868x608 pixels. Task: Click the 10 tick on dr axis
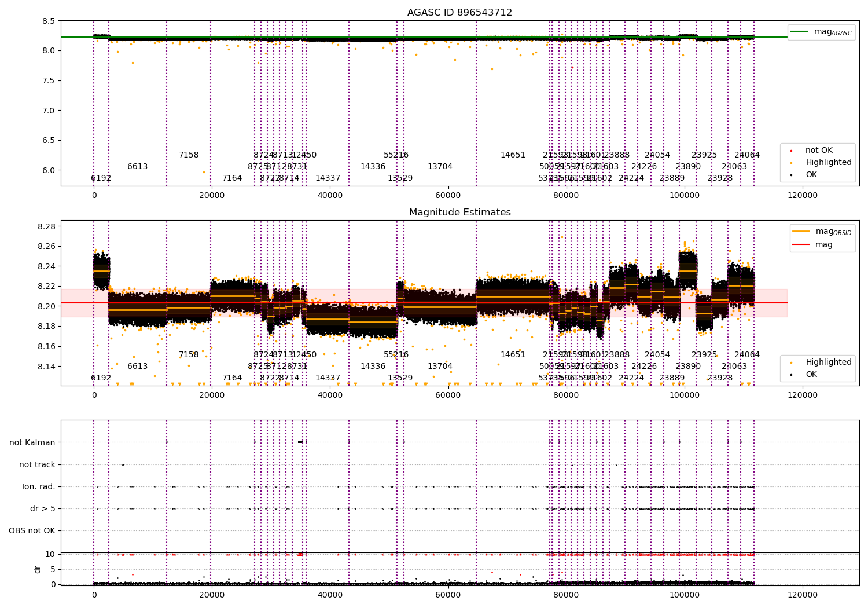(x=50, y=554)
